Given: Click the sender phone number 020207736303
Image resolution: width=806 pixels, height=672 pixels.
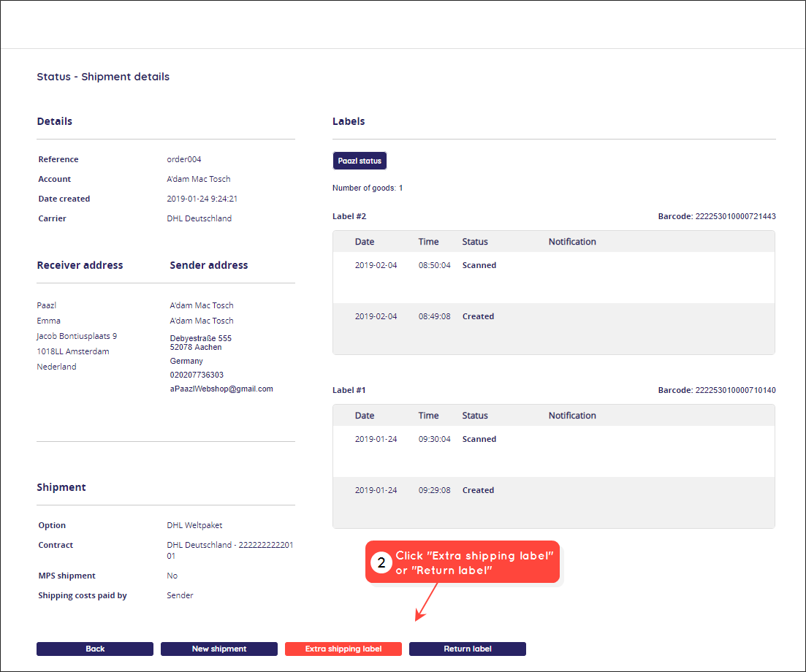Looking at the screenshot, I should [x=197, y=375].
